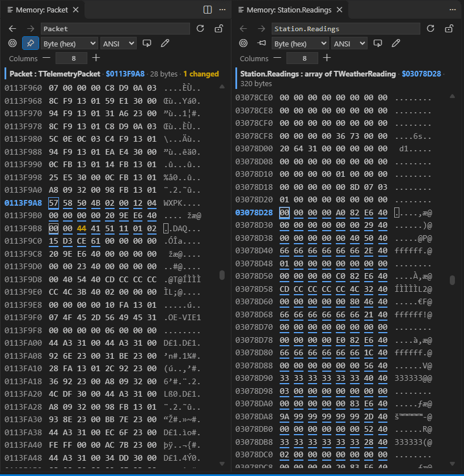Select byte 57 at address 0113F9A8
The image size is (464, 476).
click(x=53, y=203)
